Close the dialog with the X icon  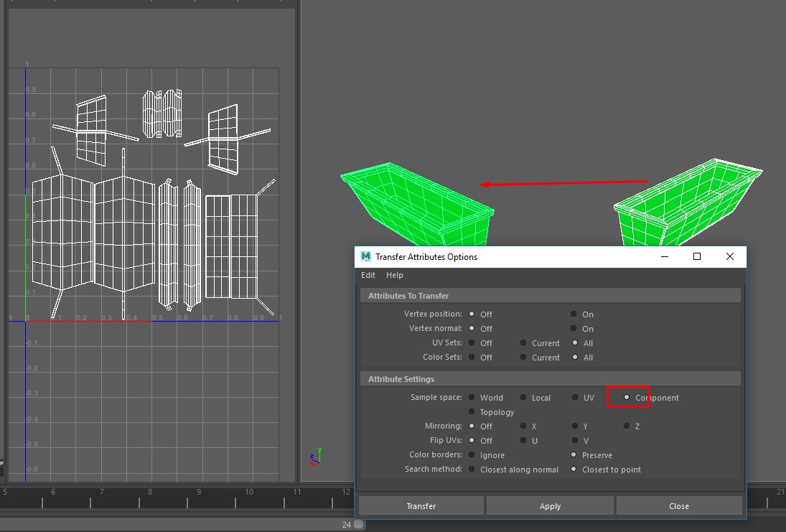tap(729, 256)
